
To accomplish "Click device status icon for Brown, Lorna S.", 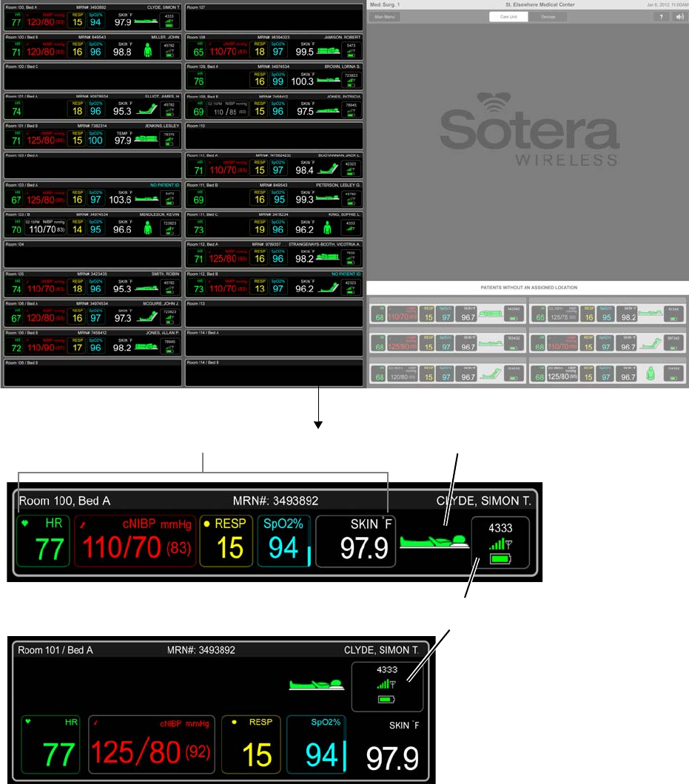I will tap(352, 80).
